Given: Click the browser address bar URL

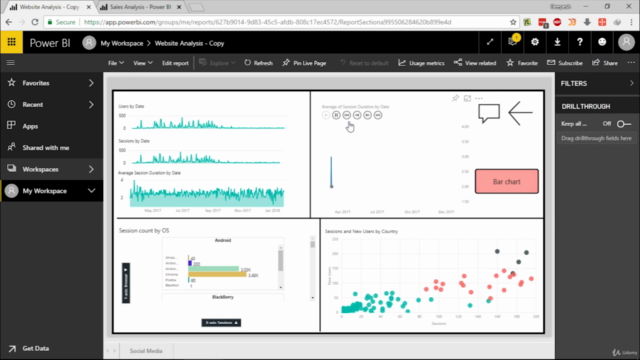Looking at the screenshot, I should 267,22.
